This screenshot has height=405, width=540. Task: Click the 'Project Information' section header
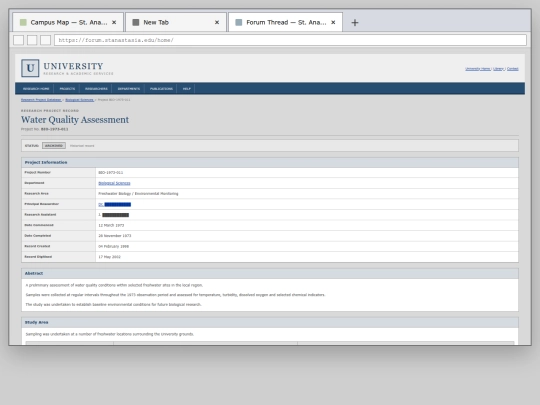[270, 163]
